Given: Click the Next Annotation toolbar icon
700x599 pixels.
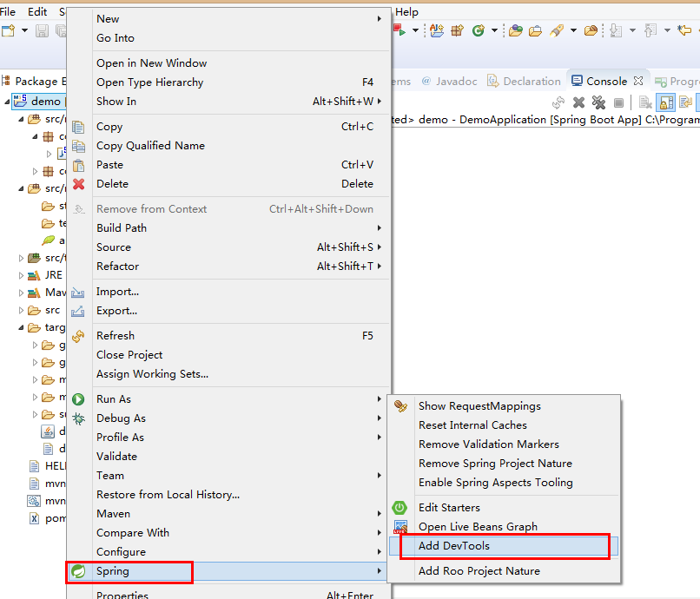Looking at the screenshot, I should point(616,30).
